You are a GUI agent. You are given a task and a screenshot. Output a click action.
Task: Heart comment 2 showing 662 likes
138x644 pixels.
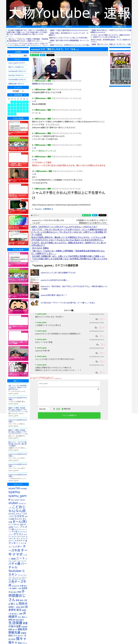100,328
